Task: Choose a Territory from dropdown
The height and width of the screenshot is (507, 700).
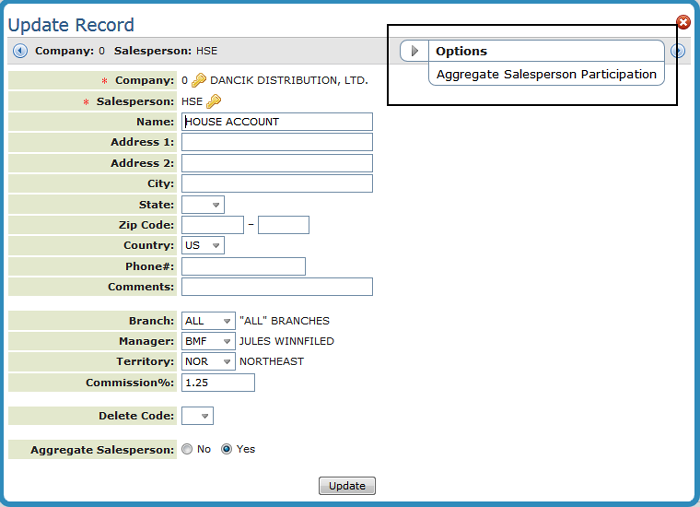Action: (x=209, y=362)
